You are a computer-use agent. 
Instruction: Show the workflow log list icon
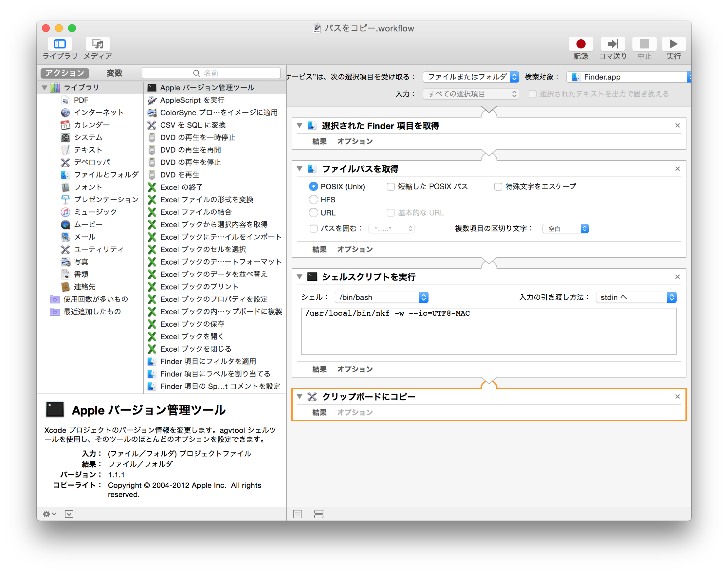[x=298, y=514]
